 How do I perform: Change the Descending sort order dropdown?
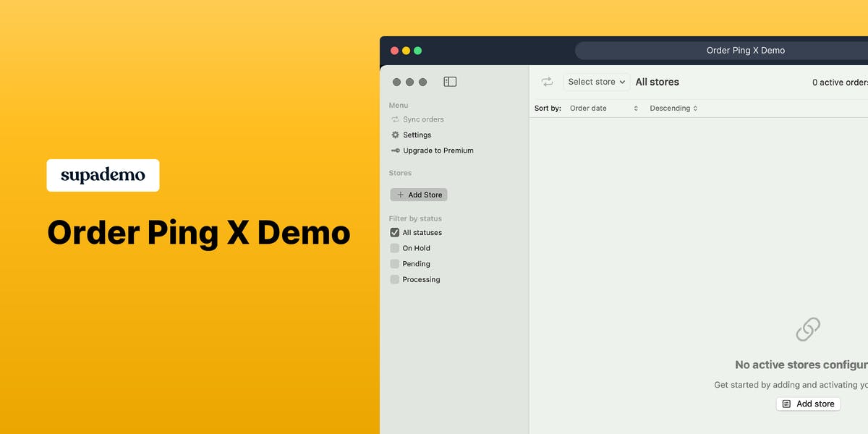(x=673, y=109)
